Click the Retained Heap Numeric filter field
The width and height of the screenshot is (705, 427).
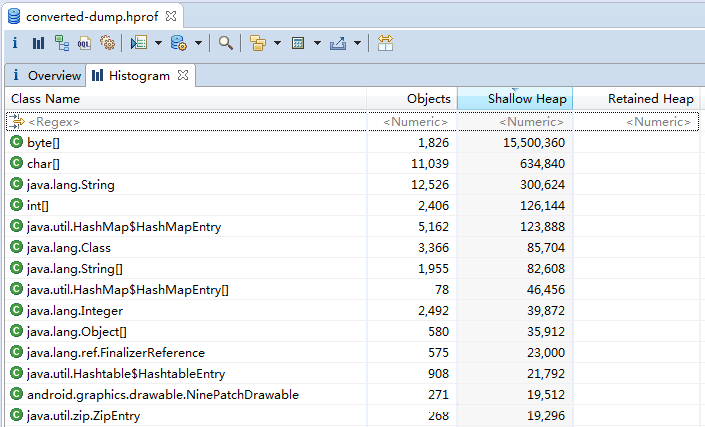(x=637, y=122)
